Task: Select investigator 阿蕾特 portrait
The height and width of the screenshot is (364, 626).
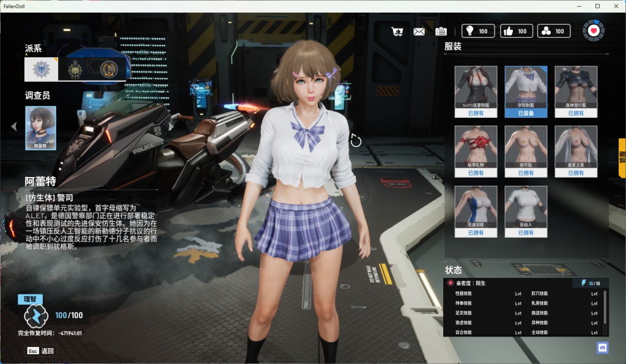Action: [x=40, y=128]
